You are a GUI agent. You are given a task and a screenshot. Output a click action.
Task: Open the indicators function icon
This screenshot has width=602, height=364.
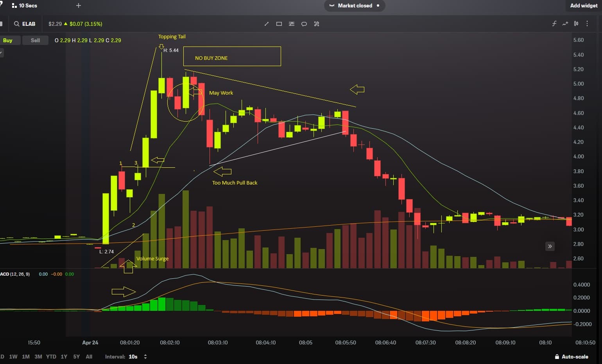[554, 24]
